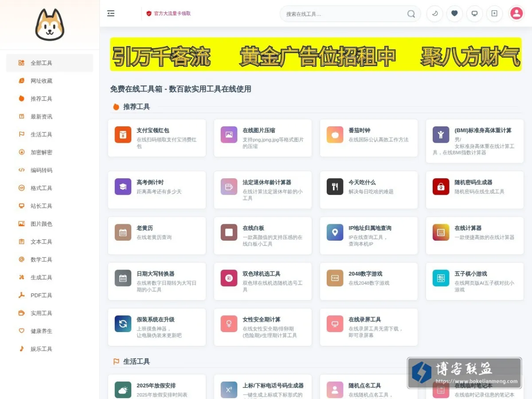Viewport: 532px width, 399px height.
Task: Collapse the sidebar with the menu toggle icon
Action: [111, 13]
